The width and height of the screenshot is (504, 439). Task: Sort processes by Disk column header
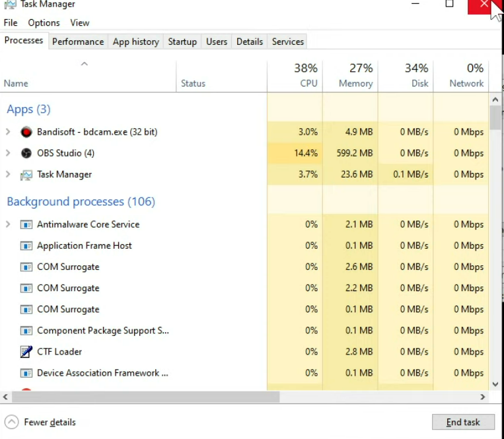click(x=406, y=76)
